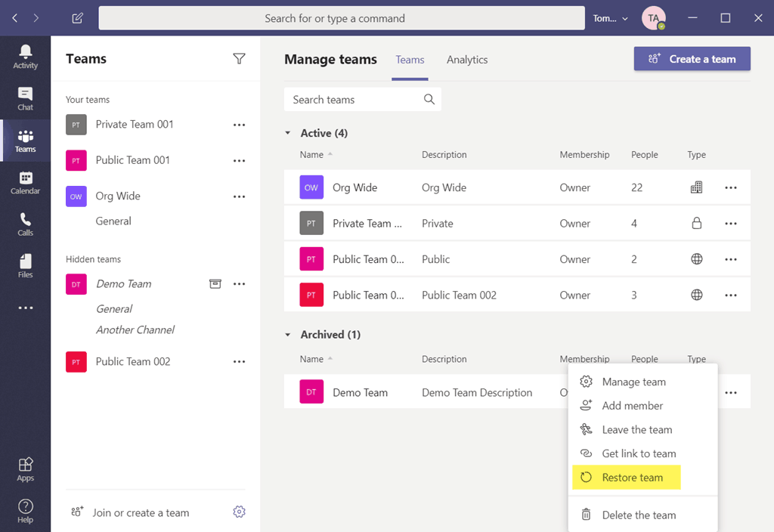This screenshot has height=532, width=774.
Task: Open Chat in the left rail
Action: click(25, 98)
